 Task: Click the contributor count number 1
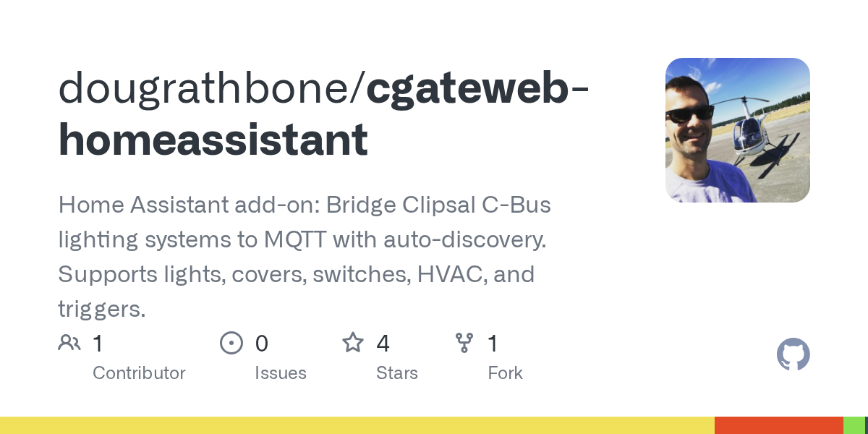98,344
